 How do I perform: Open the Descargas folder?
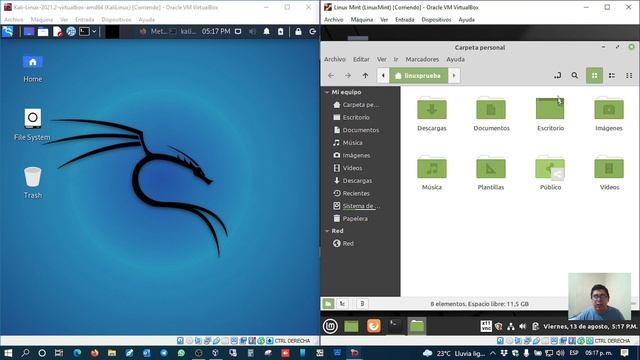(432, 114)
